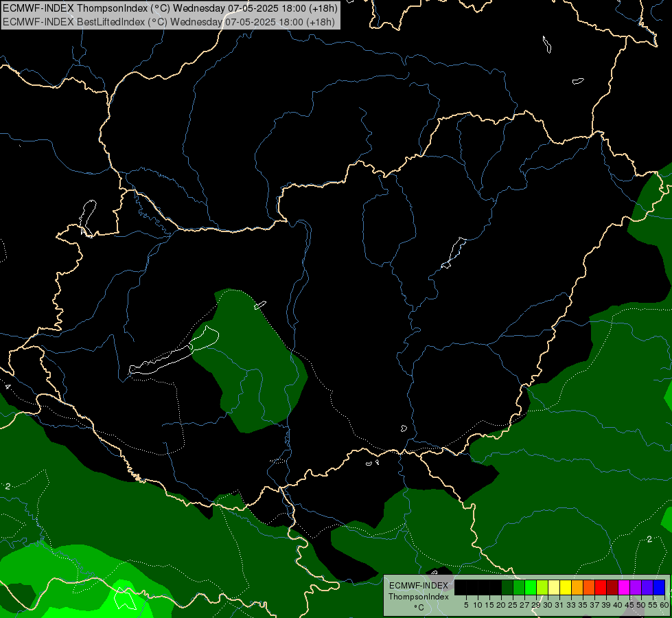Click the legend tick label 20

tap(501, 605)
